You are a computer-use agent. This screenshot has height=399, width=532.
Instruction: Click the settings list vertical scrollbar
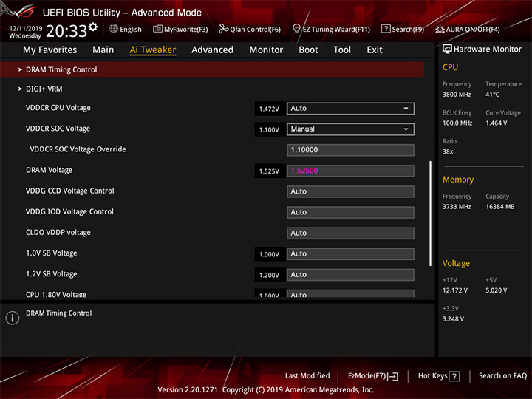[431, 214]
